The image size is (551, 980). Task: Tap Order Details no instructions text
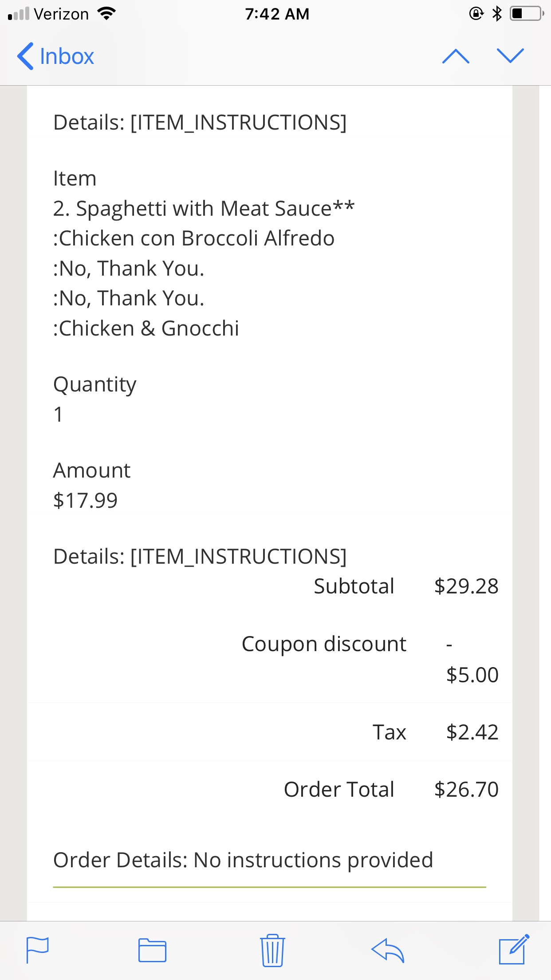tap(243, 860)
